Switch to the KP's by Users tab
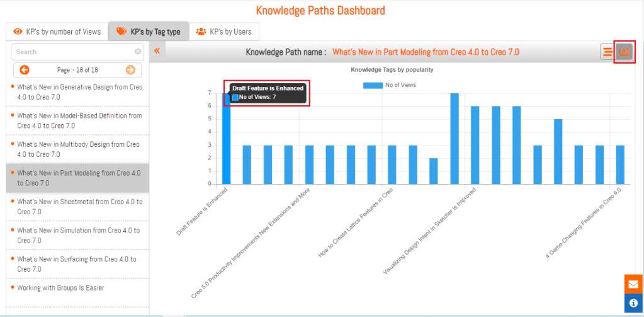The width and height of the screenshot is (644, 317). coord(224,31)
